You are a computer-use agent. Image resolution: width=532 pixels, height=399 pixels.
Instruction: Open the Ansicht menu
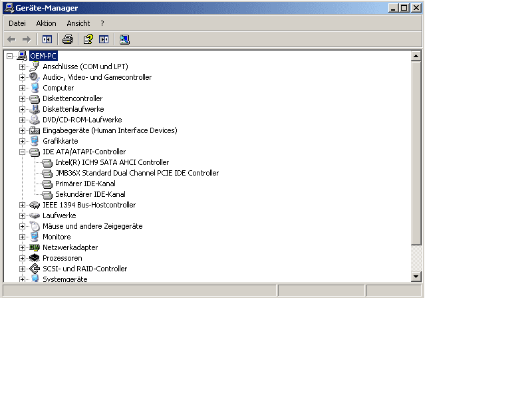(78, 23)
